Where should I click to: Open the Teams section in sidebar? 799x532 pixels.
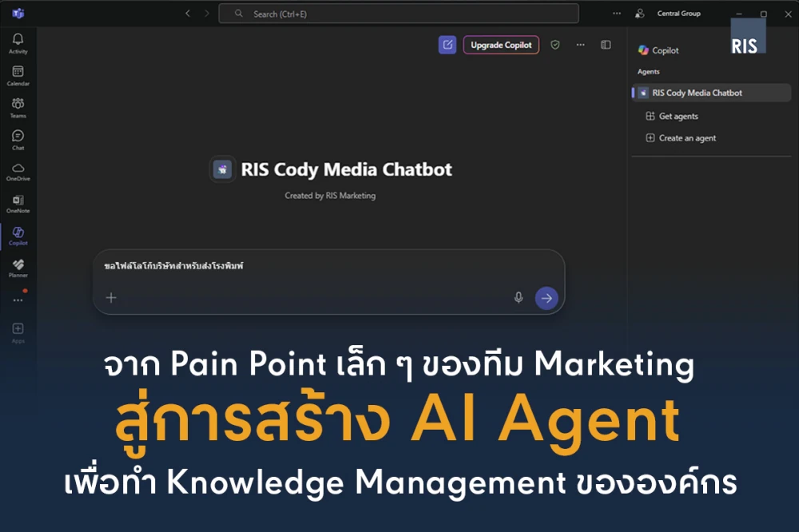18,108
